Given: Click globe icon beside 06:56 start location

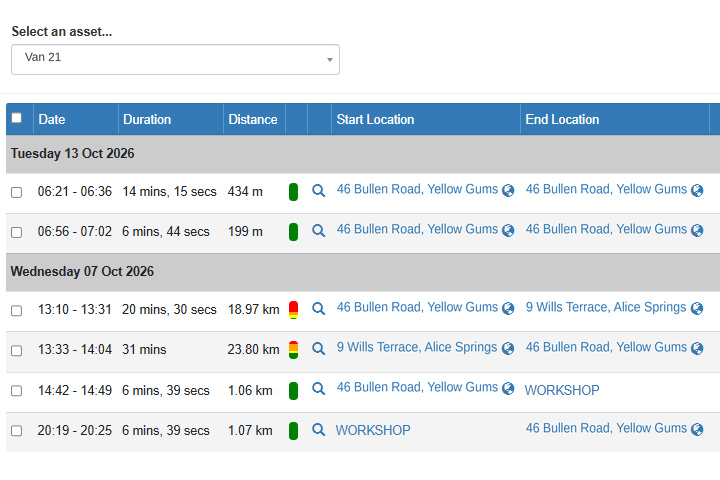Looking at the screenshot, I should tap(508, 230).
